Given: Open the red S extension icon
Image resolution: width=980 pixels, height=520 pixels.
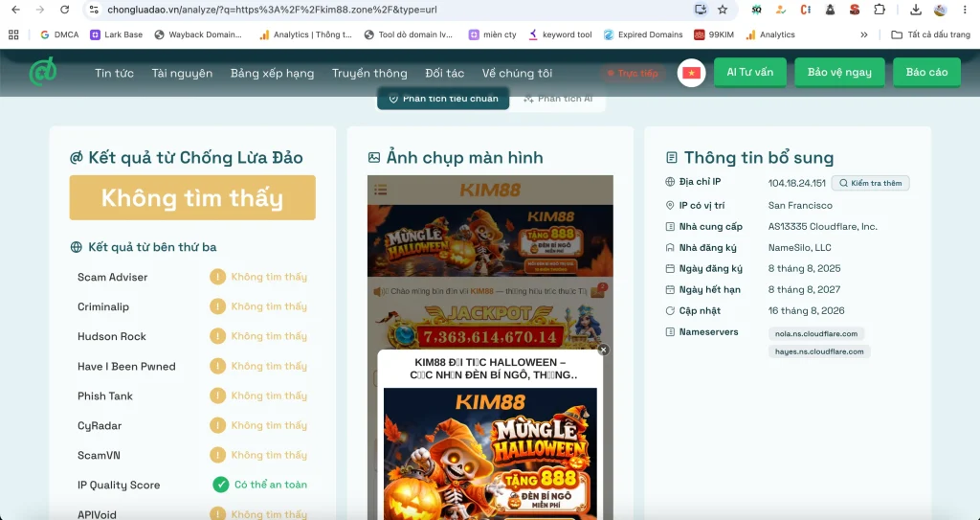Looking at the screenshot, I should pyautogui.click(x=855, y=10).
